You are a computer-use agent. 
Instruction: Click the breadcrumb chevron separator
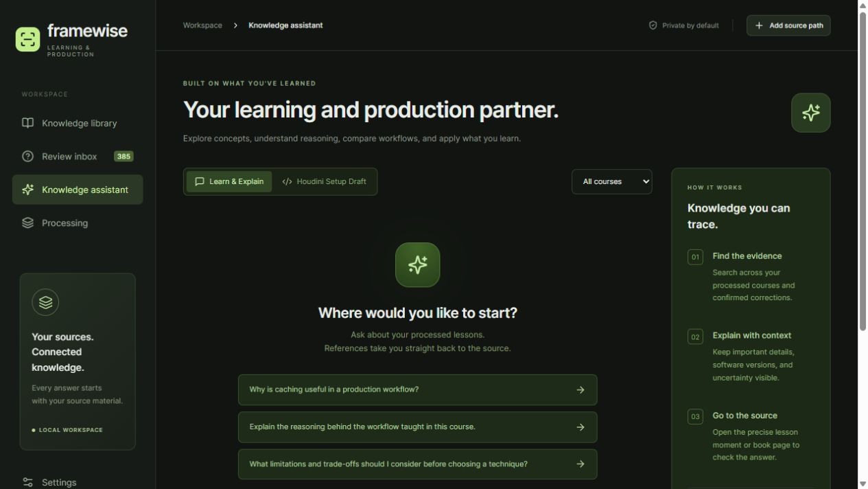(235, 25)
